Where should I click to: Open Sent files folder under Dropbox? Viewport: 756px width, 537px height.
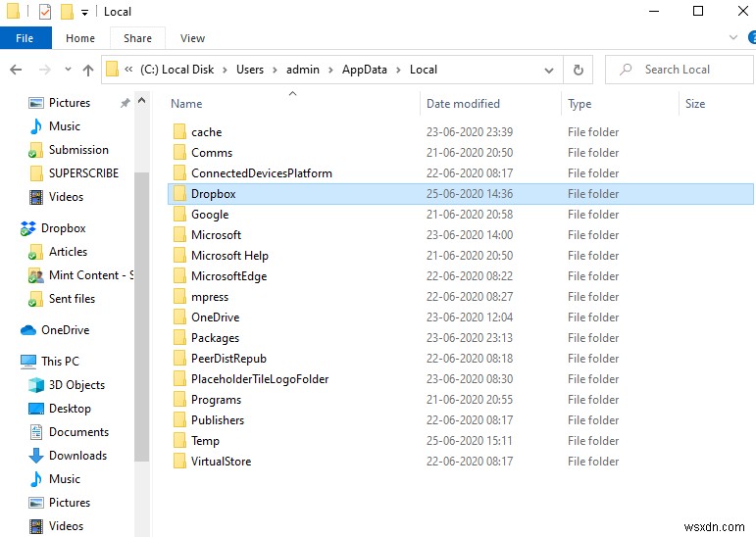72,299
